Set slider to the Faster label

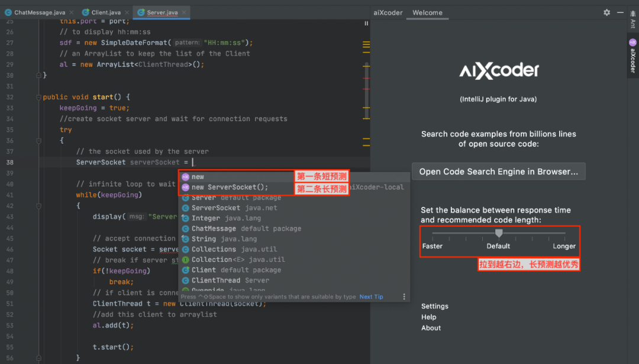point(433,246)
